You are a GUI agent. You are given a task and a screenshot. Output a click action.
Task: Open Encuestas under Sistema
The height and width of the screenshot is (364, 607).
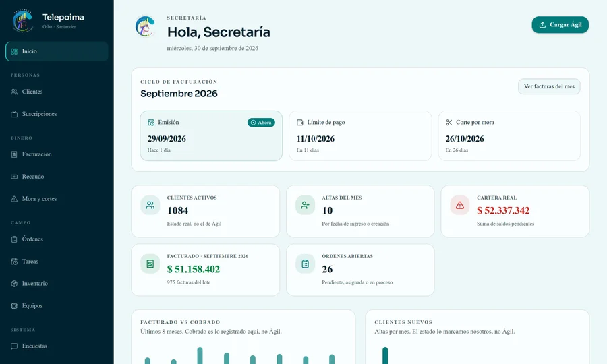(x=57, y=346)
